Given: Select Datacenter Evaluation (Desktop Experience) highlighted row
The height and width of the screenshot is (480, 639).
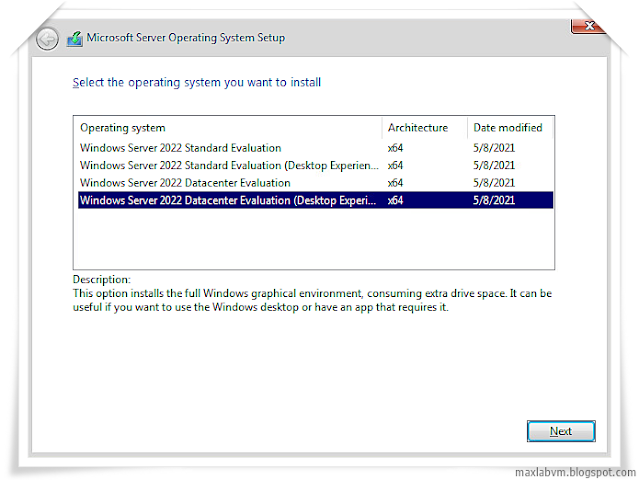Looking at the screenshot, I should 315,200.
